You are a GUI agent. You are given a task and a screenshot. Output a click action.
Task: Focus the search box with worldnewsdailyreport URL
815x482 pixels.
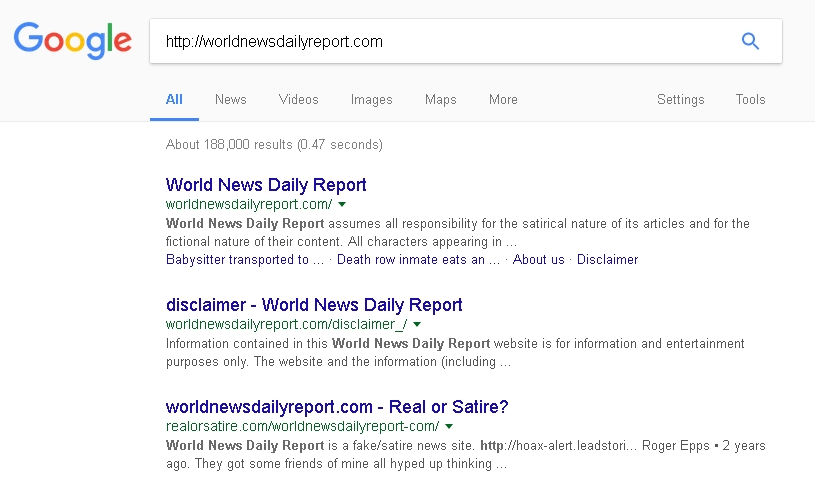point(466,41)
